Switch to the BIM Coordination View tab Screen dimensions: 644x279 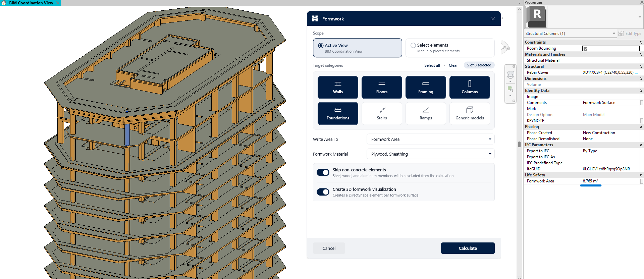(x=31, y=3)
